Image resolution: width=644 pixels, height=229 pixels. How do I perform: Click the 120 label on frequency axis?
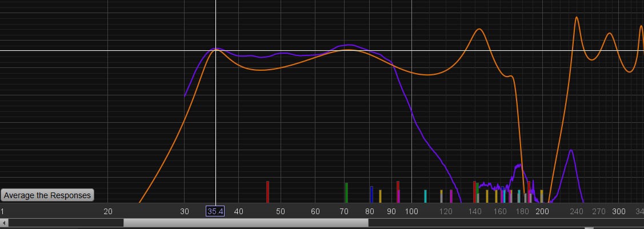click(446, 212)
